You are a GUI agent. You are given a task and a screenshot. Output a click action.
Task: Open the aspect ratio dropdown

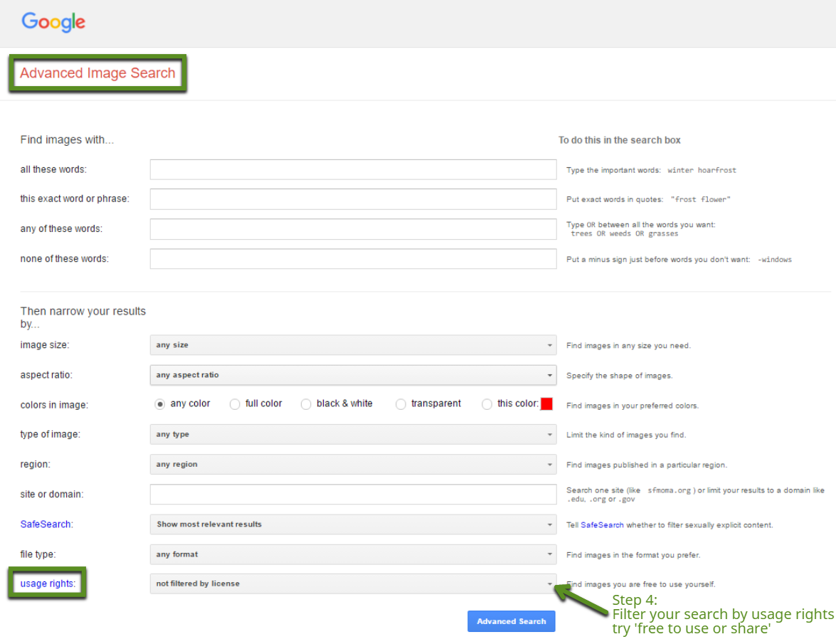(353, 375)
